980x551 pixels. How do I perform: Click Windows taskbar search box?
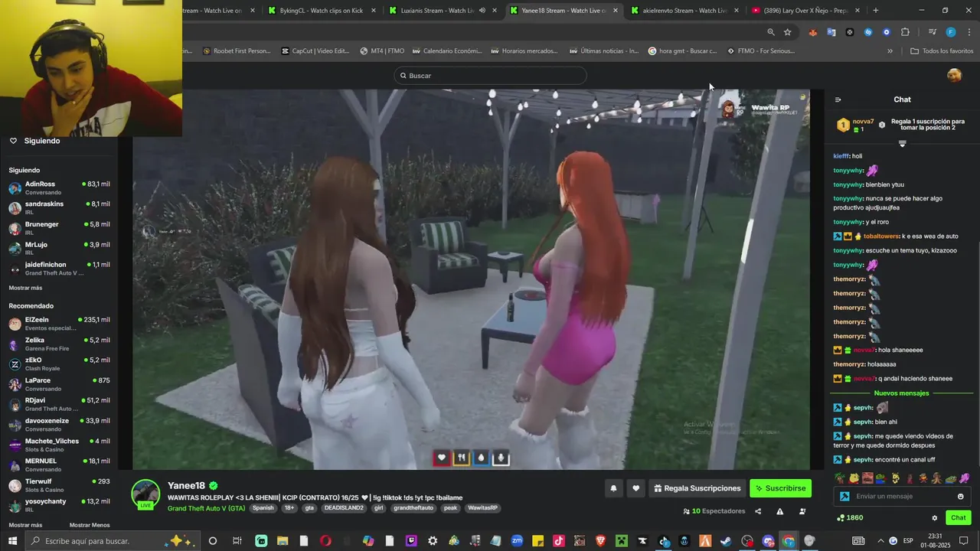coord(111,541)
